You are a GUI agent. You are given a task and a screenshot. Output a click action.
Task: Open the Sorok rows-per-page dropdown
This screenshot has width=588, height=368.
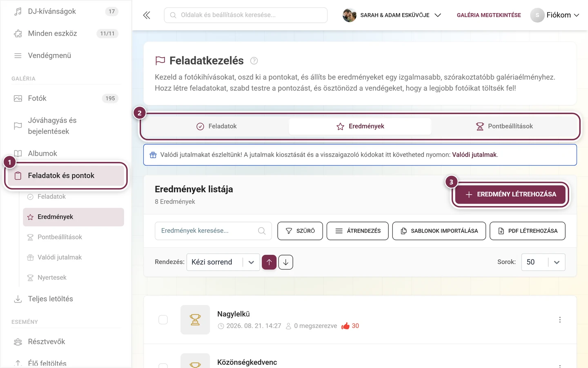[543, 262]
